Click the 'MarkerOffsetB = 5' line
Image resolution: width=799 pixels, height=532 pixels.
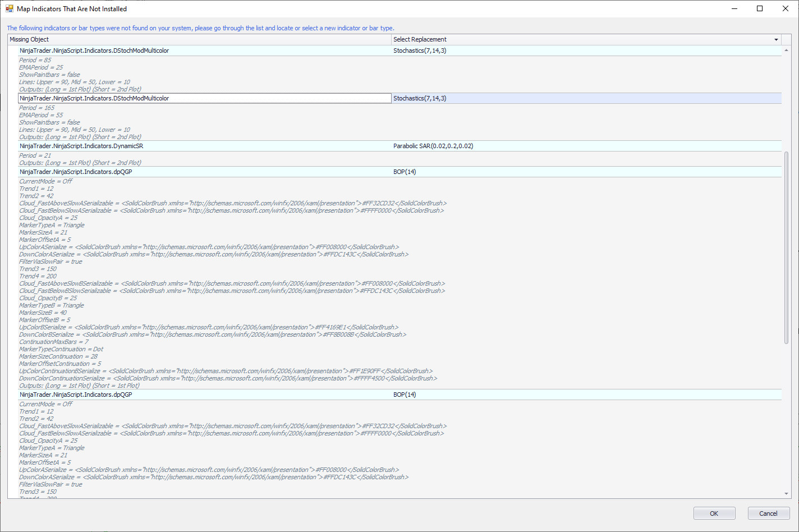pyautogui.click(x=45, y=320)
